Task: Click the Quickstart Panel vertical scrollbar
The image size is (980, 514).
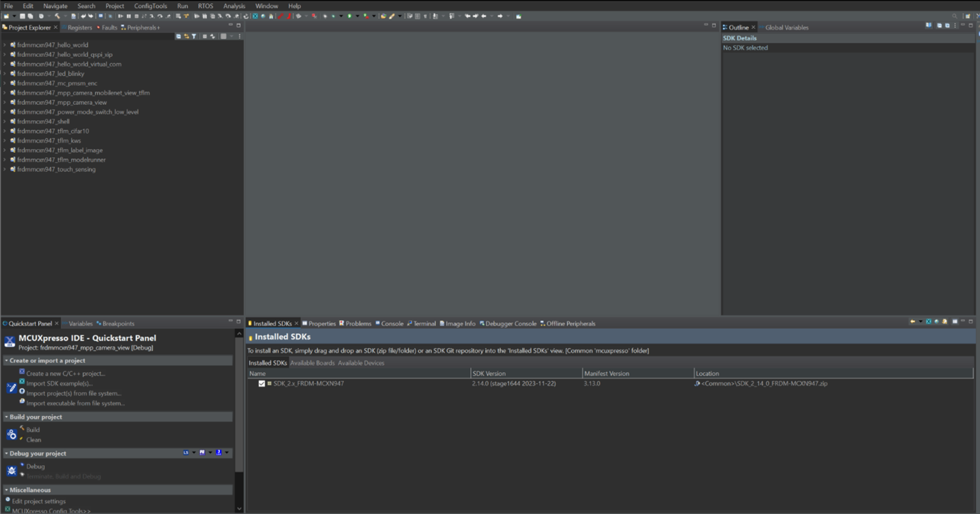Action: 239,404
